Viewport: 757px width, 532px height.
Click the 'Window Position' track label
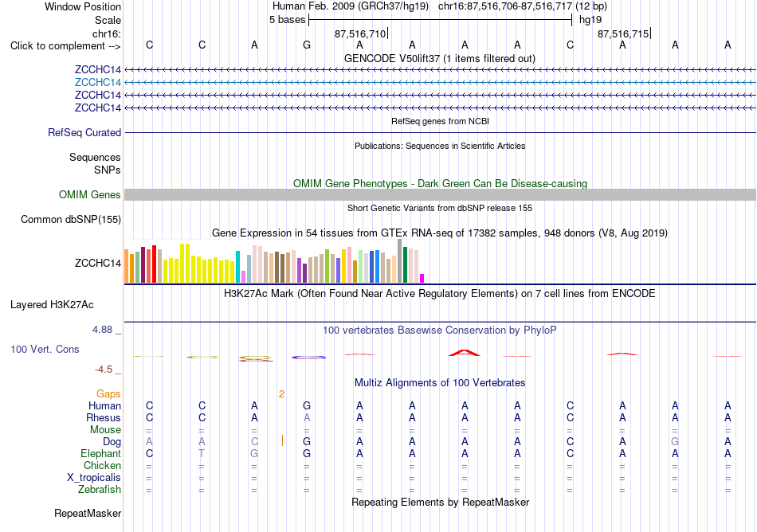pos(83,6)
